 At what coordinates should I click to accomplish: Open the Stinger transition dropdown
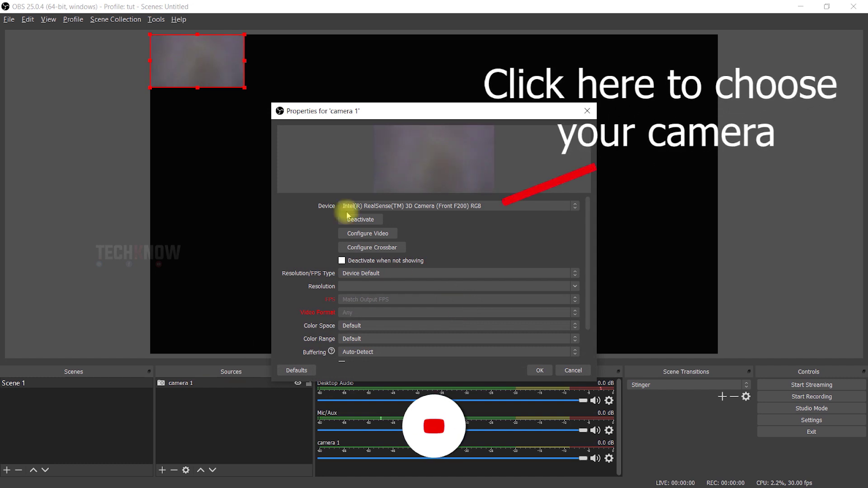pos(688,384)
